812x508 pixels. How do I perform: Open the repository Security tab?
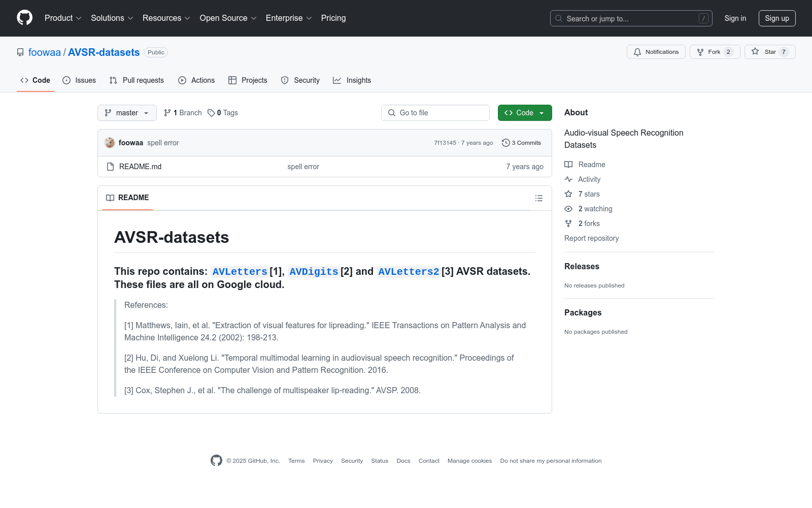click(300, 80)
